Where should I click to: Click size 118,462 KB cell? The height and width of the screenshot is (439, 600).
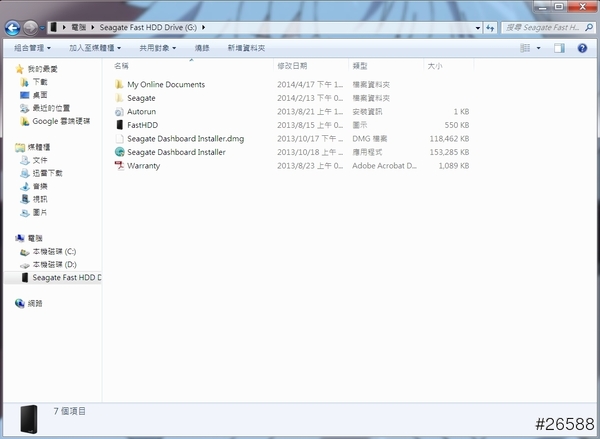[x=449, y=139]
